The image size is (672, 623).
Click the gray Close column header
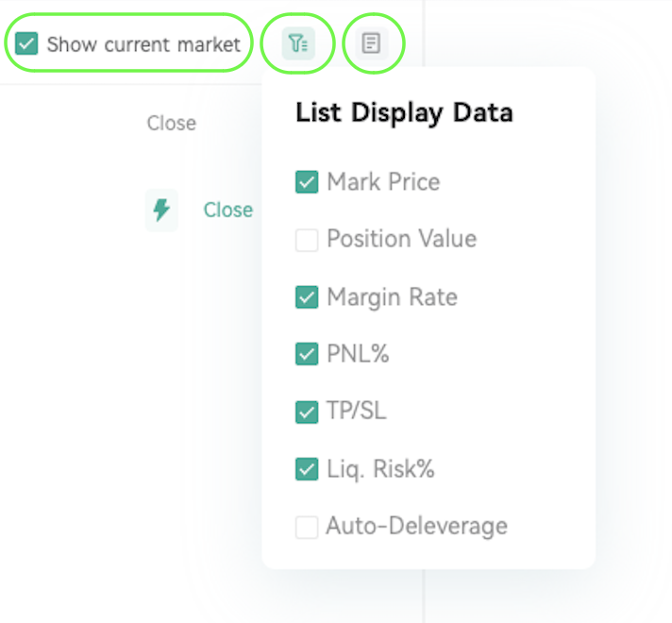pos(172,123)
